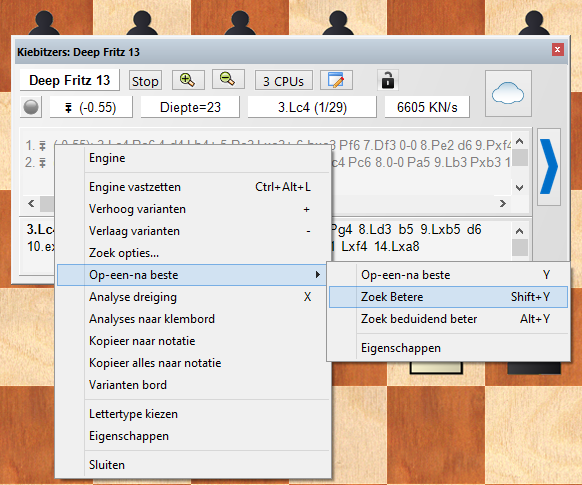Click the Diepte=23 depth field
582x485 pixels.
[190, 107]
